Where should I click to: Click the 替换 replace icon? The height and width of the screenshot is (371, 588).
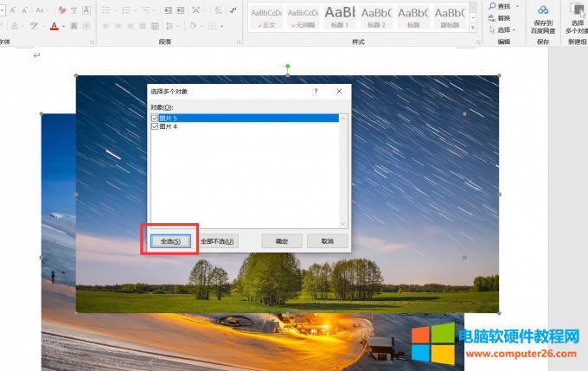pos(492,16)
